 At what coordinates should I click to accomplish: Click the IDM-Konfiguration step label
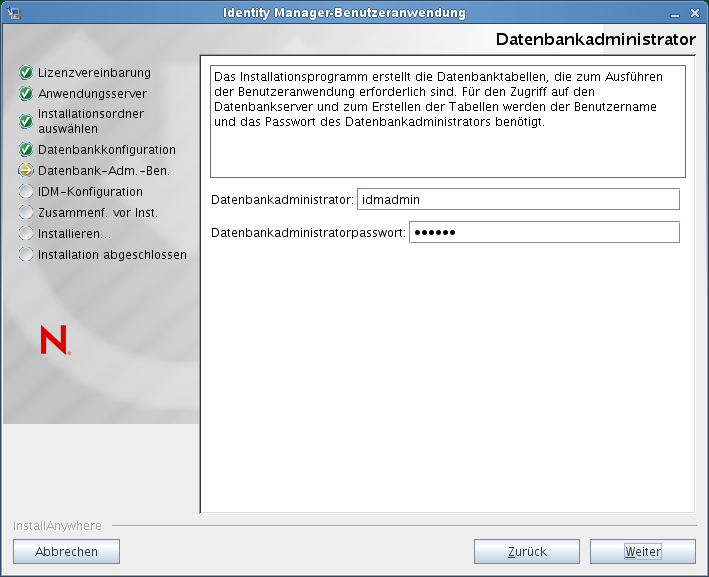click(90, 192)
